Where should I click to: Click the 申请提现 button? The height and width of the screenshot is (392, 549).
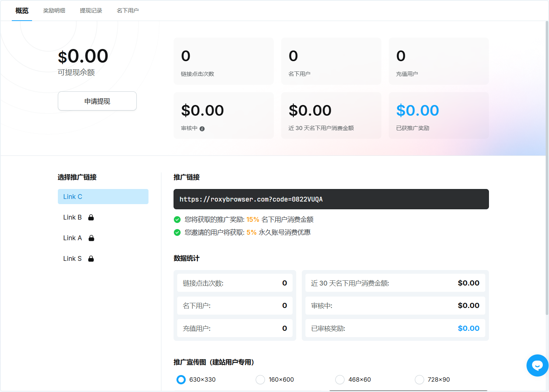97,101
